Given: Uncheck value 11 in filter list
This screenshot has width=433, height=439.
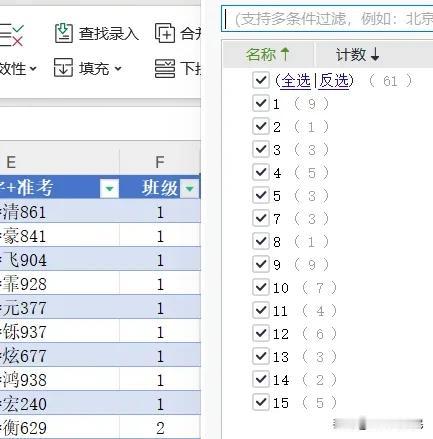Looking at the screenshot, I should click(261, 310).
